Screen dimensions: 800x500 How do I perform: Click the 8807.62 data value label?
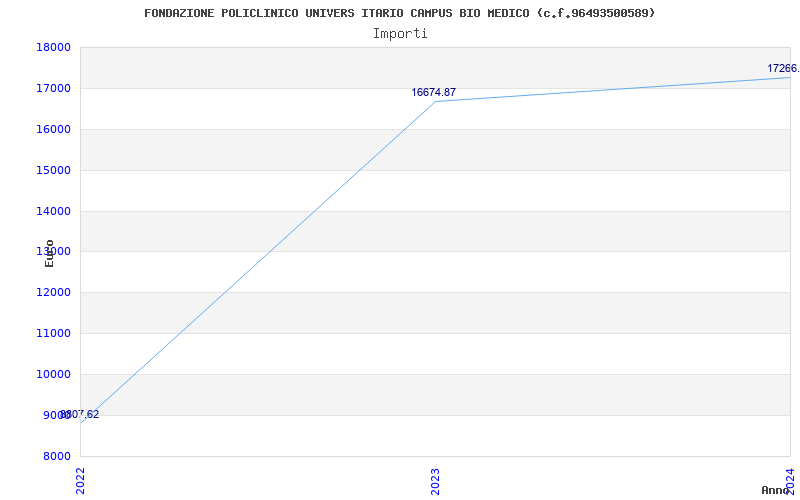80,414
